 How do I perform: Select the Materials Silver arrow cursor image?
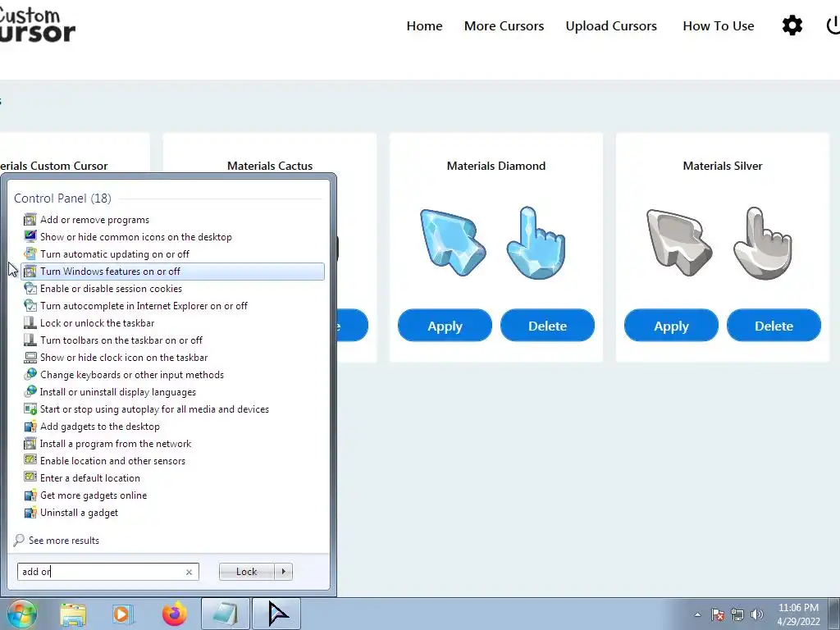[x=679, y=243]
